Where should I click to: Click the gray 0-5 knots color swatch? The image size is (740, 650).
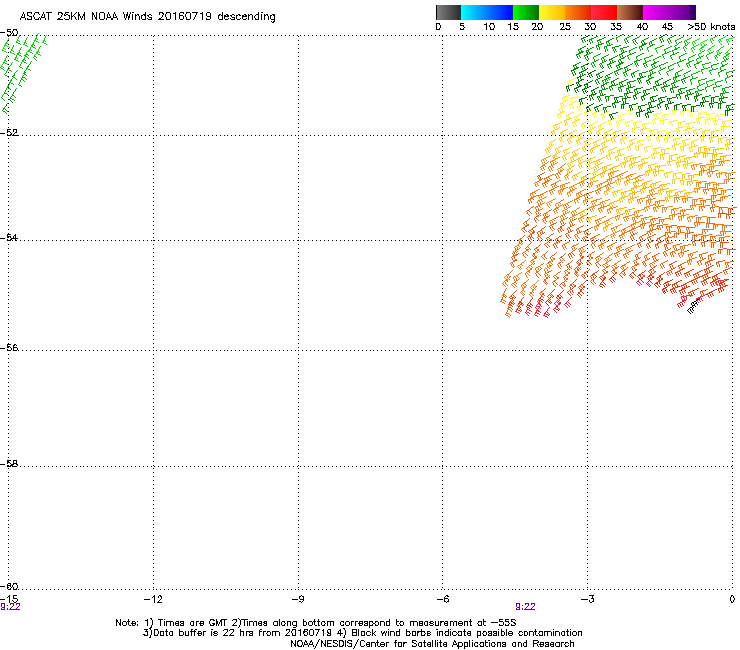pyautogui.click(x=448, y=12)
